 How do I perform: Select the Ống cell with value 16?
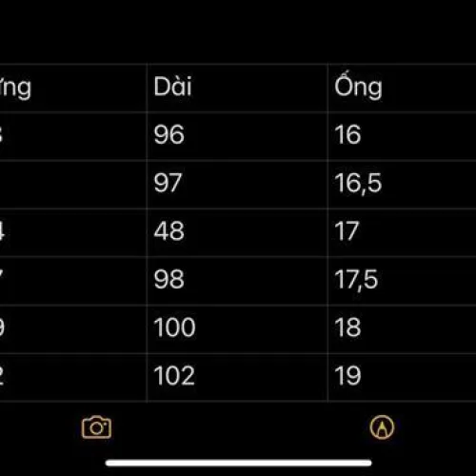point(402,136)
